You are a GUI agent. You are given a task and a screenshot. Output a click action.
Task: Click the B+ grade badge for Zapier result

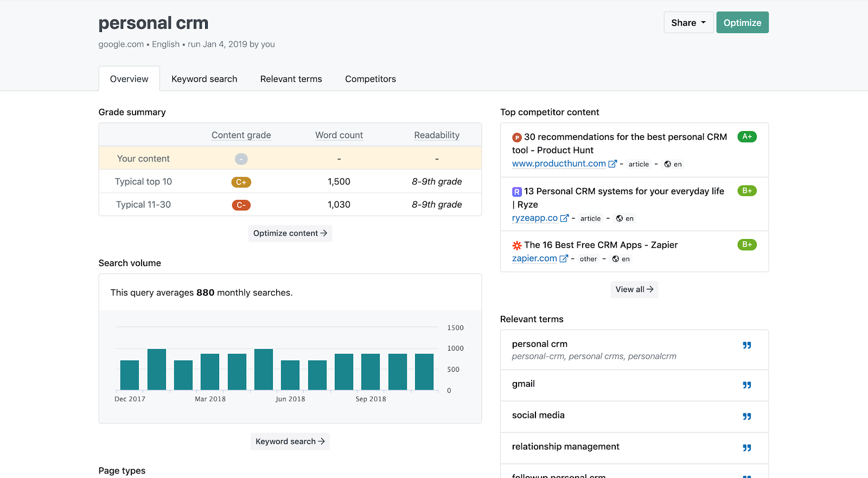pos(747,244)
